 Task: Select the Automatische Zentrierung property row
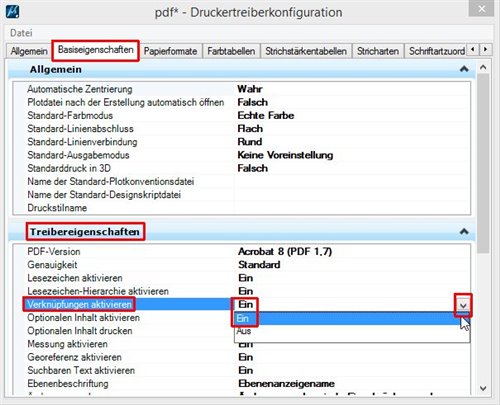242,89
